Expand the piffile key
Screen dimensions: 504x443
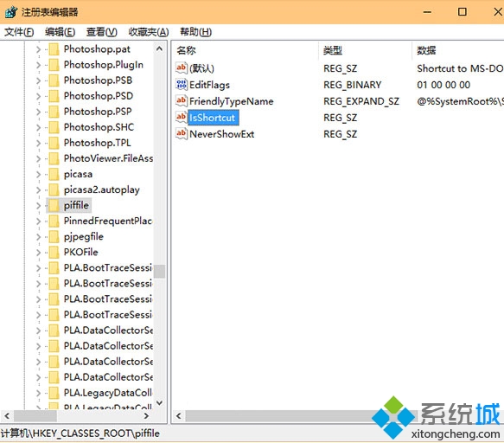pos(38,205)
